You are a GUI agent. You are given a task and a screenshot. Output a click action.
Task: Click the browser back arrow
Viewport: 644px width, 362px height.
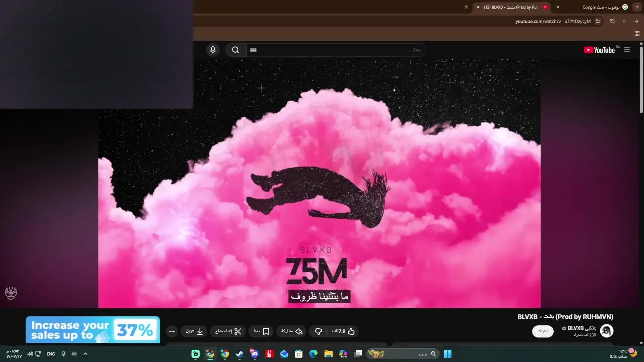coord(636,21)
